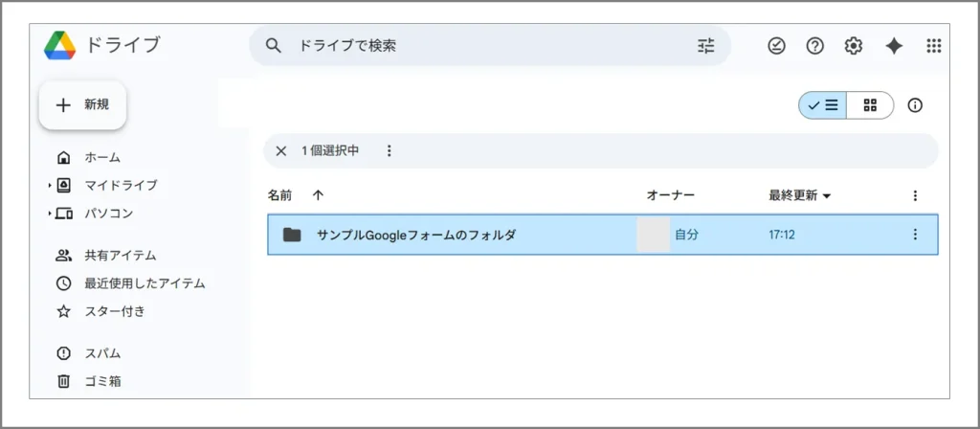Viewport: 980px width, 429px height.
Task: Reverse sort direction arrow next to 名前
Action: coord(319,195)
